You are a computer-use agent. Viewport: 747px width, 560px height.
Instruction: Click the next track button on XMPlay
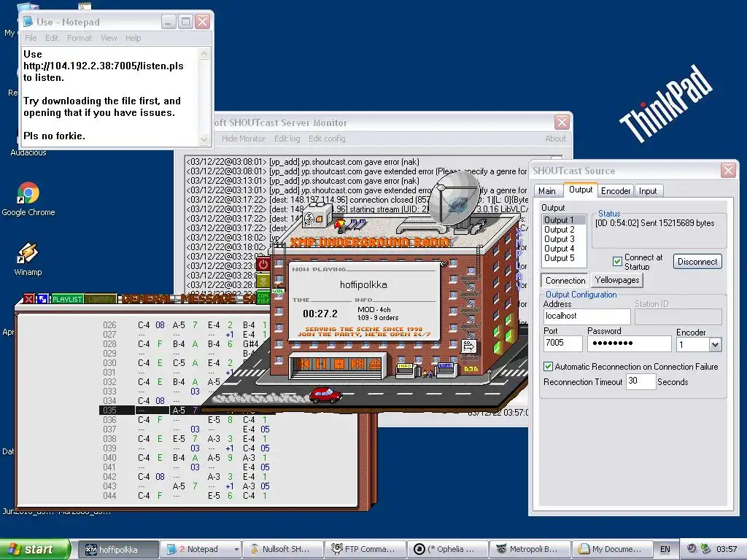[x=357, y=364]
